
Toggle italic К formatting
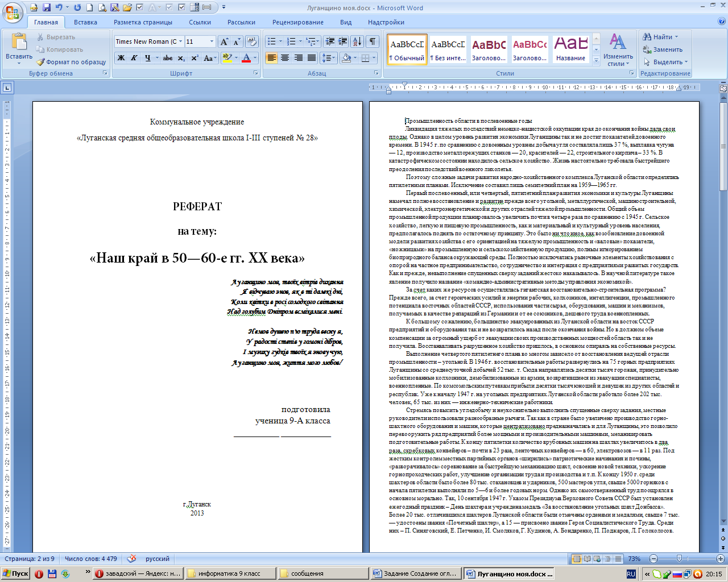tap(134, 58)
